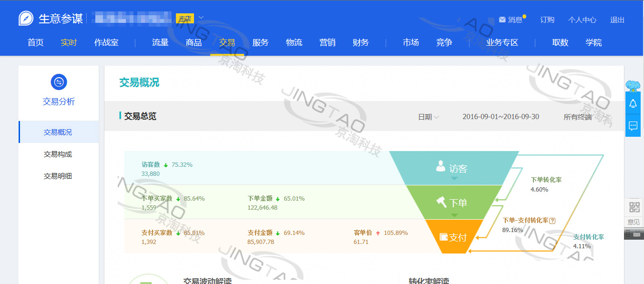Screen dimensions: 644x284
Task: Open 个人中心 in the header
Action: pyautogui.click(x=582, y=20)
